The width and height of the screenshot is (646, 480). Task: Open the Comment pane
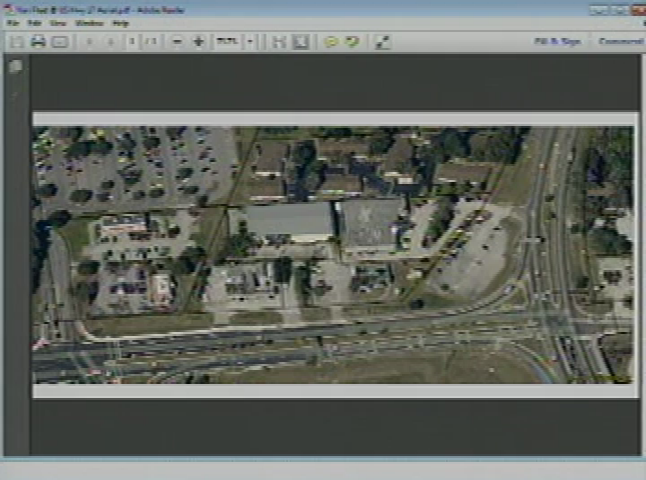coord(620,41)
